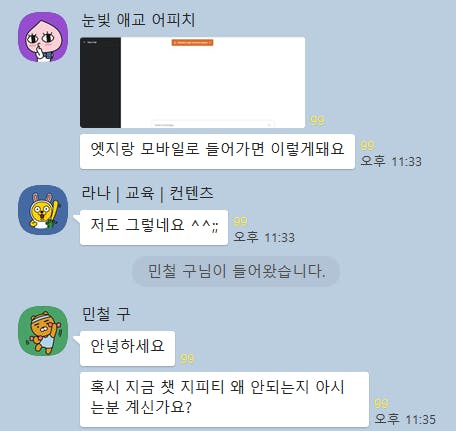
Task: Click unread count beside 엣지랑 모바일로 message
Action: tap(367, 145)
